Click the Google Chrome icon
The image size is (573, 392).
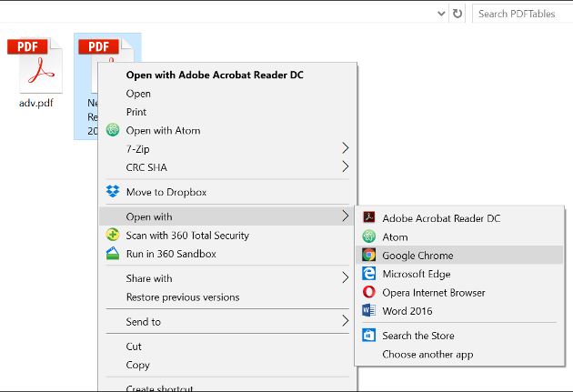tap(368, 255)
